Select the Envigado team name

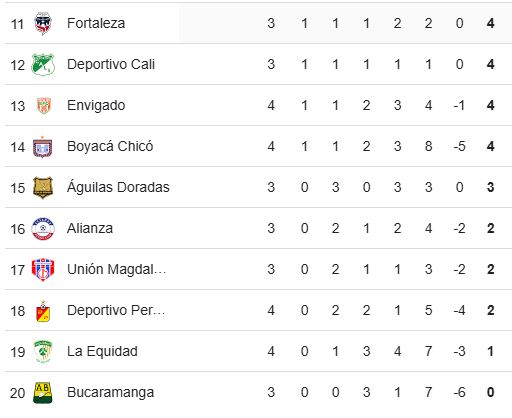click(x=96, y=105)
